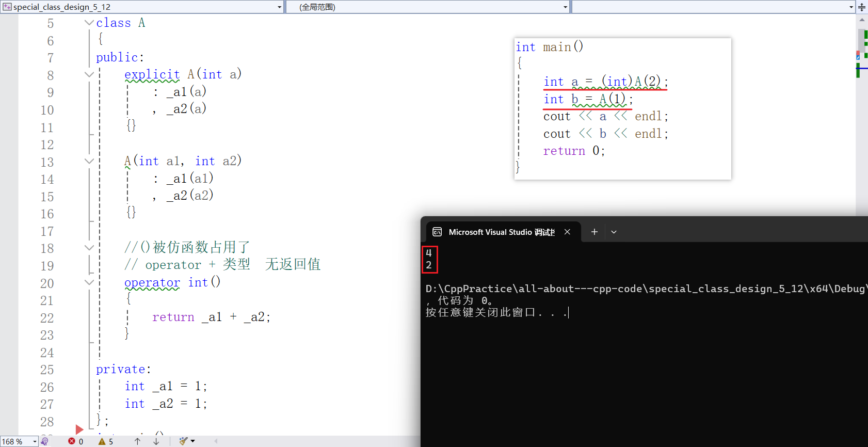The height and width of the screenshot is (447, 868).
Task: Collapse the comment block at line 18
Action: (x=89, y=248)
